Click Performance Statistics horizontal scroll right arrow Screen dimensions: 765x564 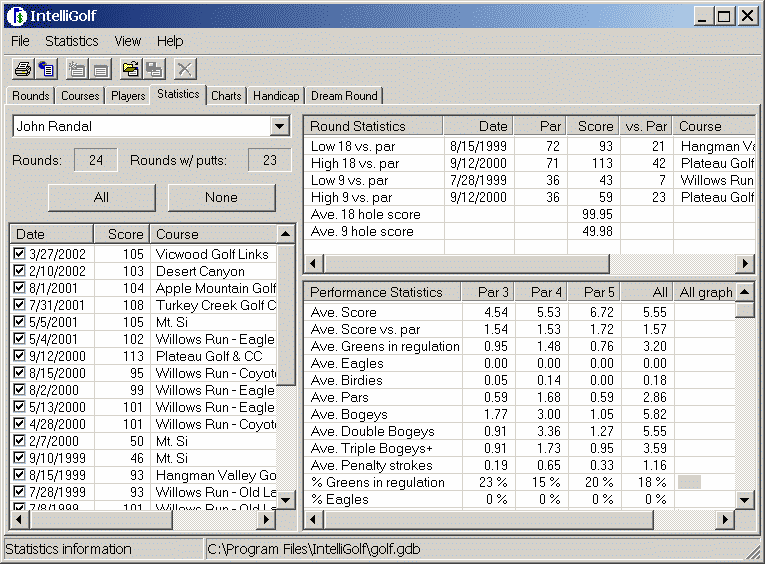(x=725, y=520)
